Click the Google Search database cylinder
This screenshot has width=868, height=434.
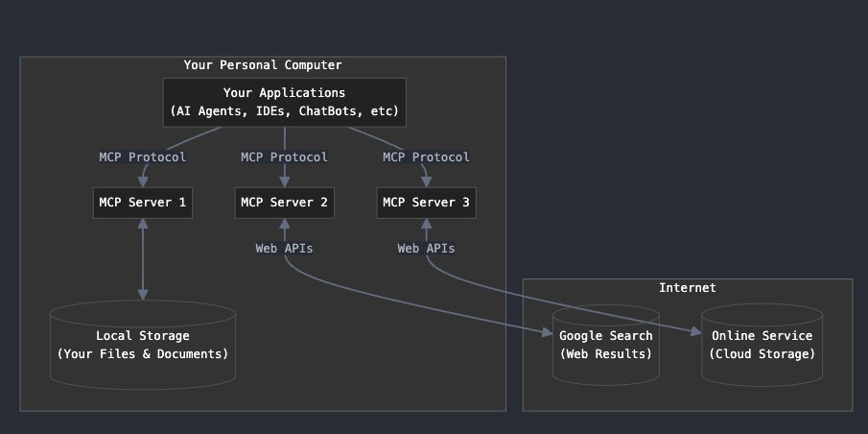click(605, 344)
